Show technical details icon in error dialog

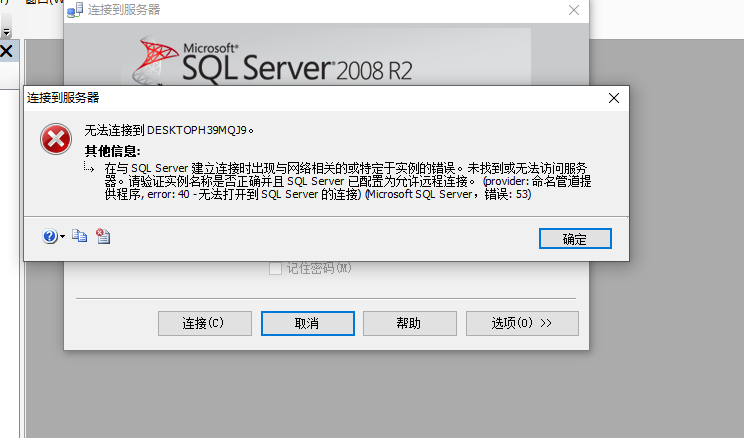(103, 236)
